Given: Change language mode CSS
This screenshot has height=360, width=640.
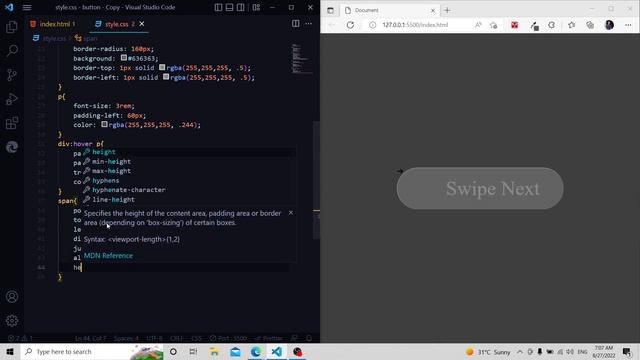Looking at the screenshot, I should pos(196,338).
